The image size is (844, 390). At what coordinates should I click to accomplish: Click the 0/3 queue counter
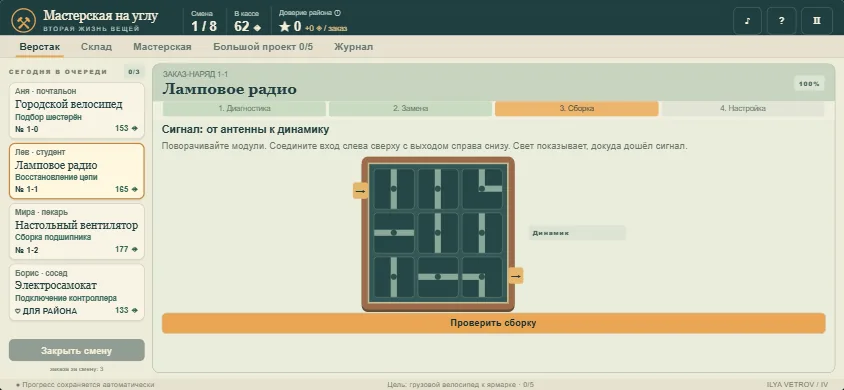point(134,72)
